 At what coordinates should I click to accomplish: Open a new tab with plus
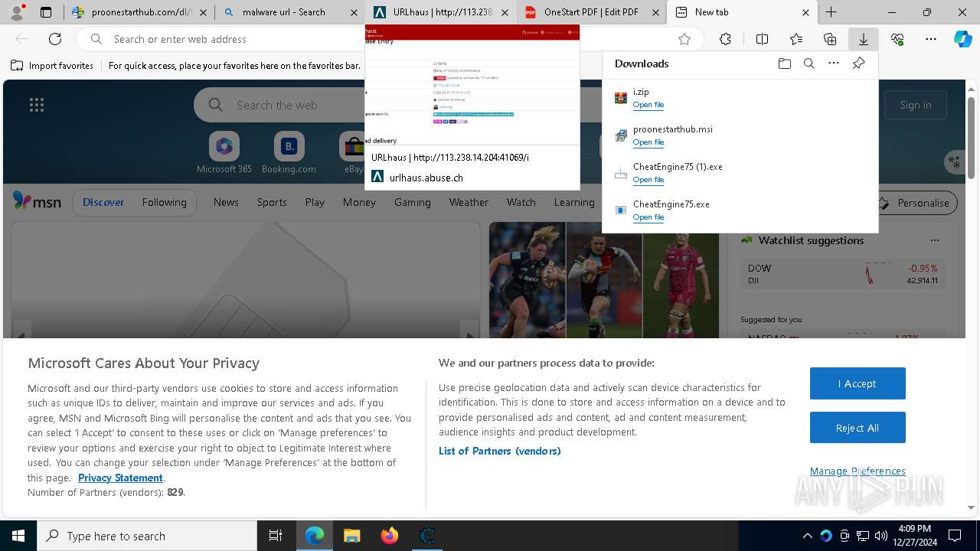pos(831,12)
